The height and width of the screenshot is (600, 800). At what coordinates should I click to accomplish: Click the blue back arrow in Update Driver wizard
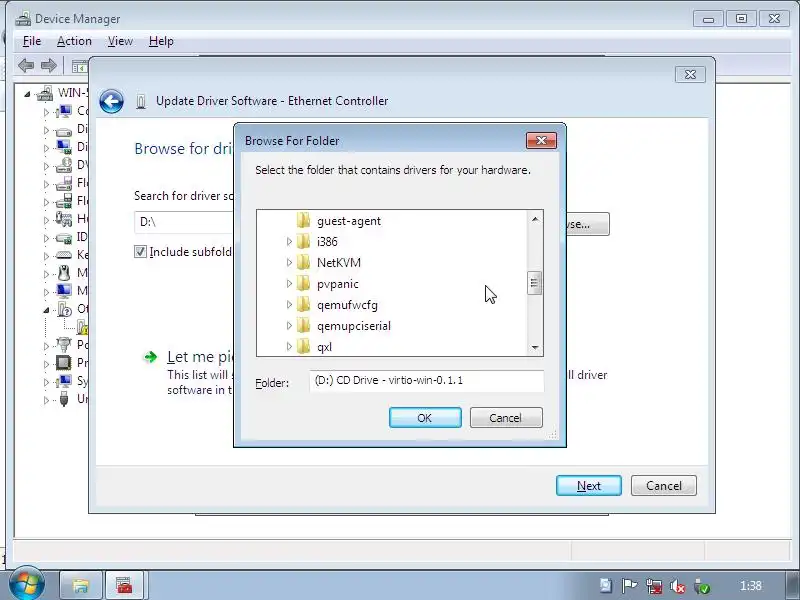pos(111,101)
